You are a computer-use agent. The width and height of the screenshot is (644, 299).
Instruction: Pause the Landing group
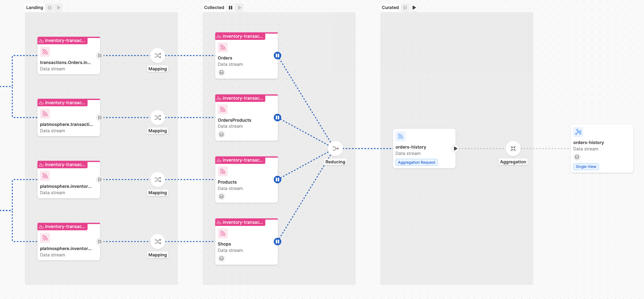[x=49, y=7]
